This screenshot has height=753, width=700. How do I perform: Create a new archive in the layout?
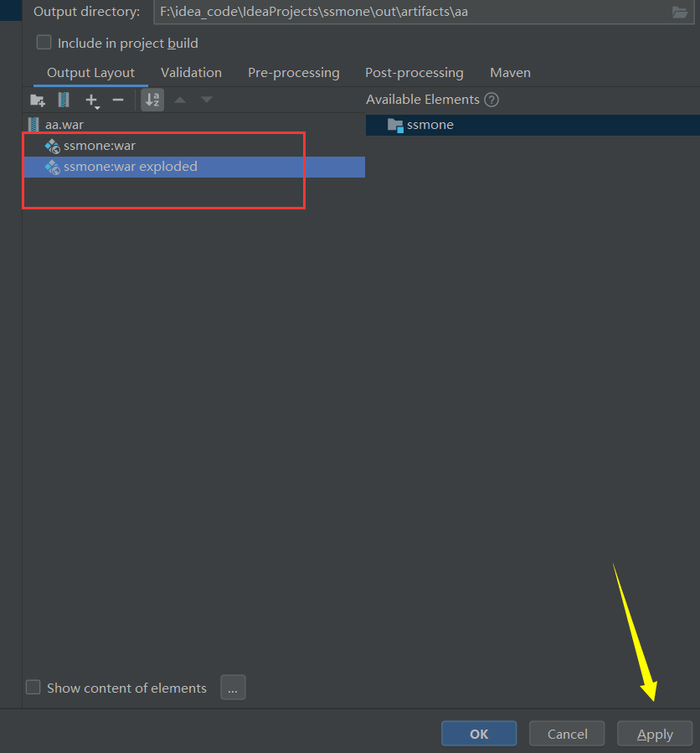63,100
